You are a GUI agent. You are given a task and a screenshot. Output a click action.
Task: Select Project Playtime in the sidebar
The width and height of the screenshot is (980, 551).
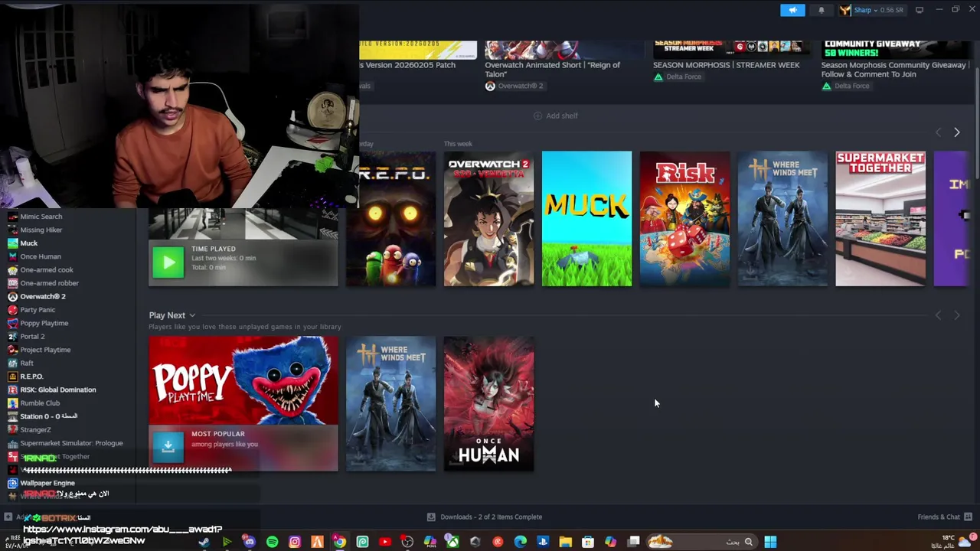[x=45, y=350]
